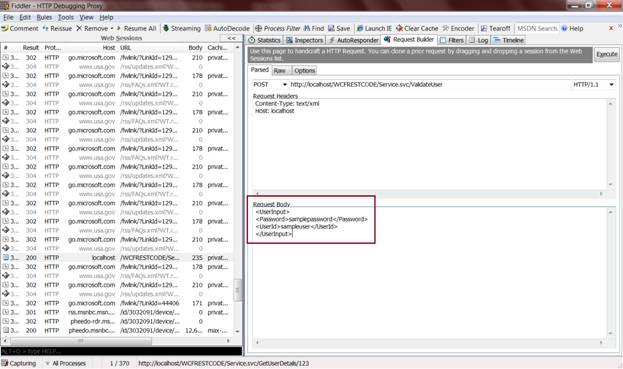The width and height of the screenshot is (623, 369).
Task: Collapse Web Sessions with the << button
Action: pyautogui.click(x=231, y=38)
